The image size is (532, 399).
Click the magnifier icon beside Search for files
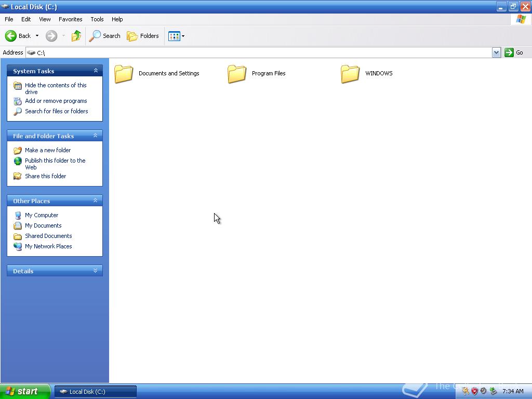[x=18, y=111]
